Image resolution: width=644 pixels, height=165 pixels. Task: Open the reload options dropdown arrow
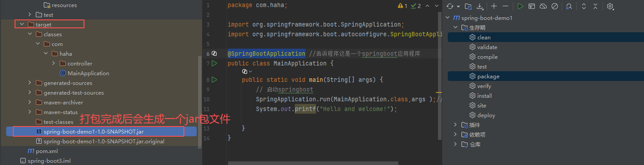(x=458, y=6)
